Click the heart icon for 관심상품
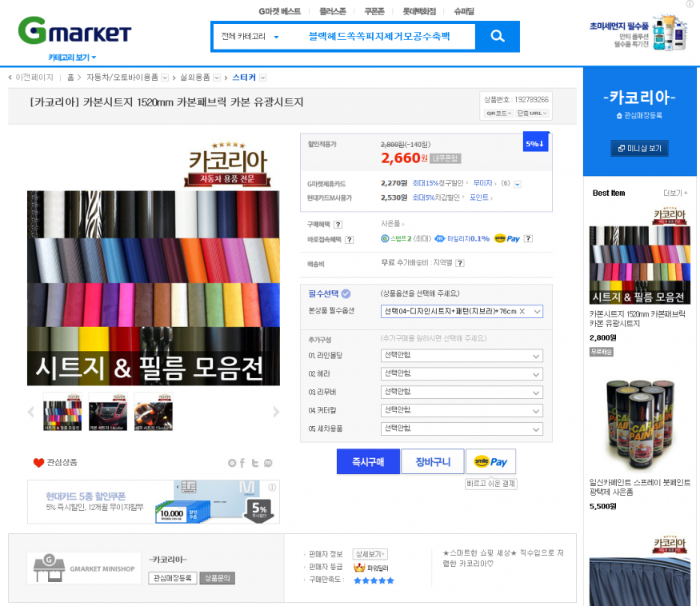This screenshot has height=606, width=700. 38,463
